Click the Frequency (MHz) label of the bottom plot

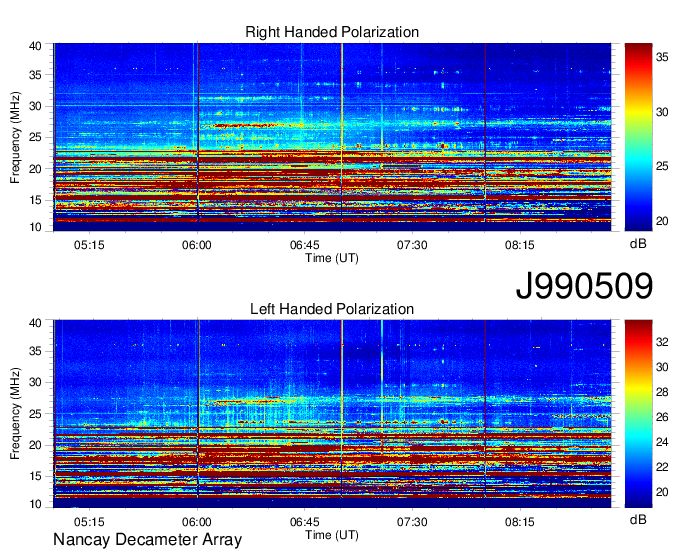tap(15, 414)
